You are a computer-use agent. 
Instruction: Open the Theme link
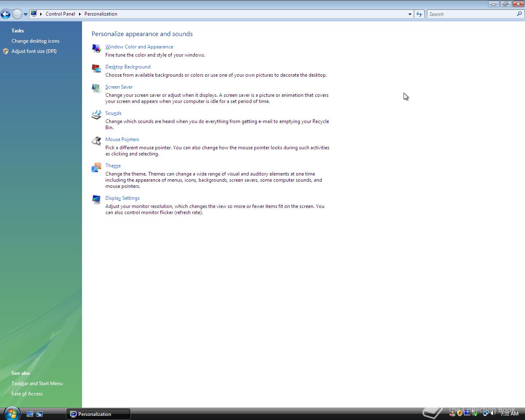tap(113, 166)
